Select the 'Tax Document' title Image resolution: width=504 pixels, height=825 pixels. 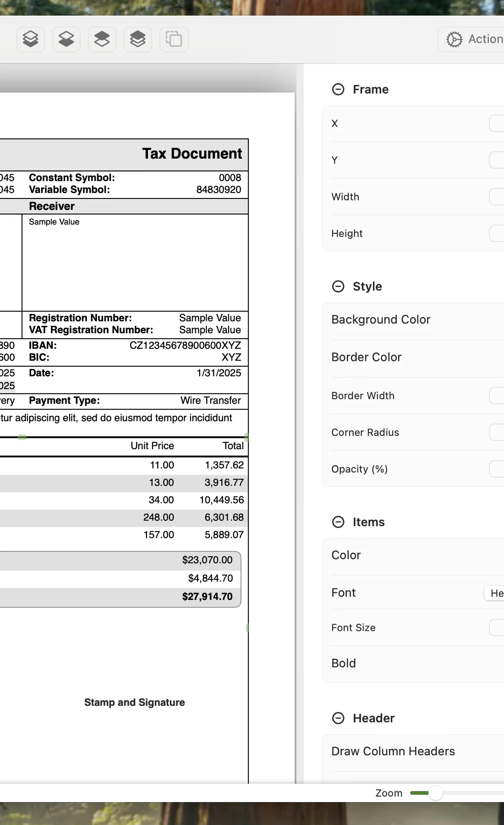(192, 154)
